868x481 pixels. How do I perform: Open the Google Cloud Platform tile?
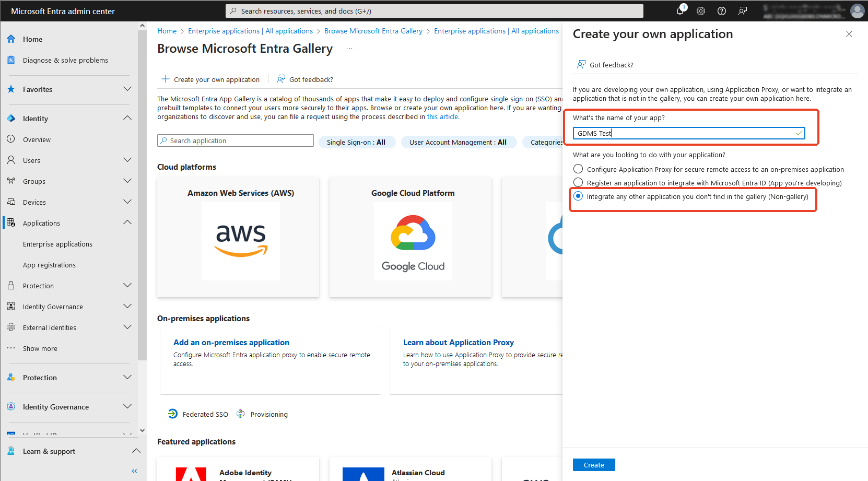pos(410,238)
